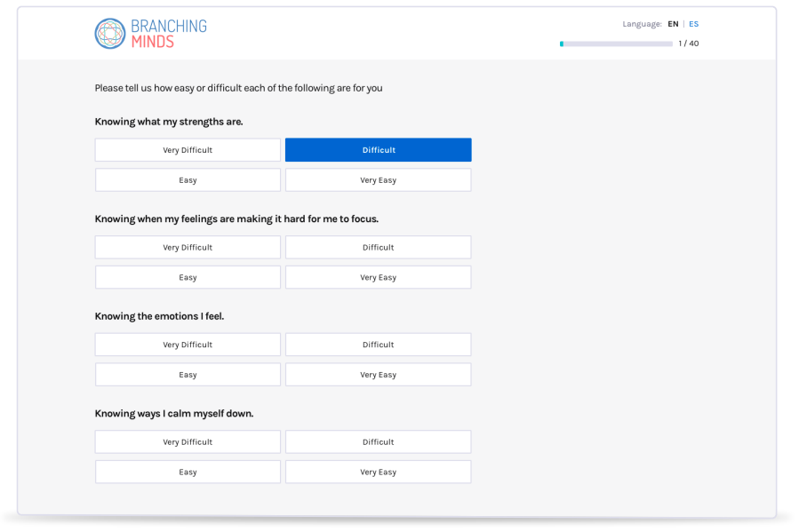
Task: Switch language to ES
Action: point(693,24)
